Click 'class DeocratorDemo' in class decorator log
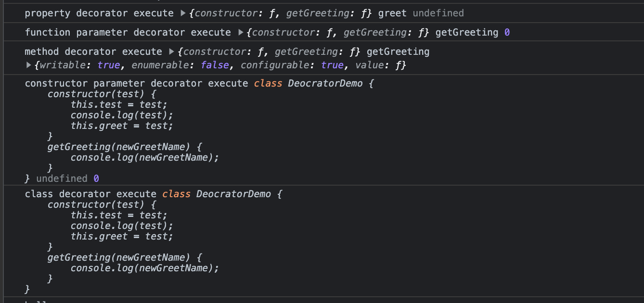The height and width of the screenshot is (303, 644). pyautogui.click(x=217, y=194)
